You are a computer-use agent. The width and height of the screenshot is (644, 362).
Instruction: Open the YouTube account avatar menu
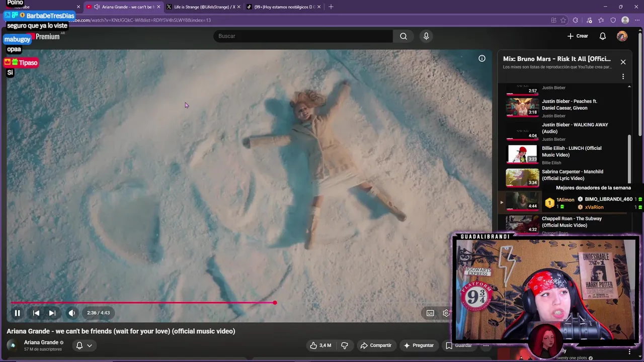tap(622, 36)
